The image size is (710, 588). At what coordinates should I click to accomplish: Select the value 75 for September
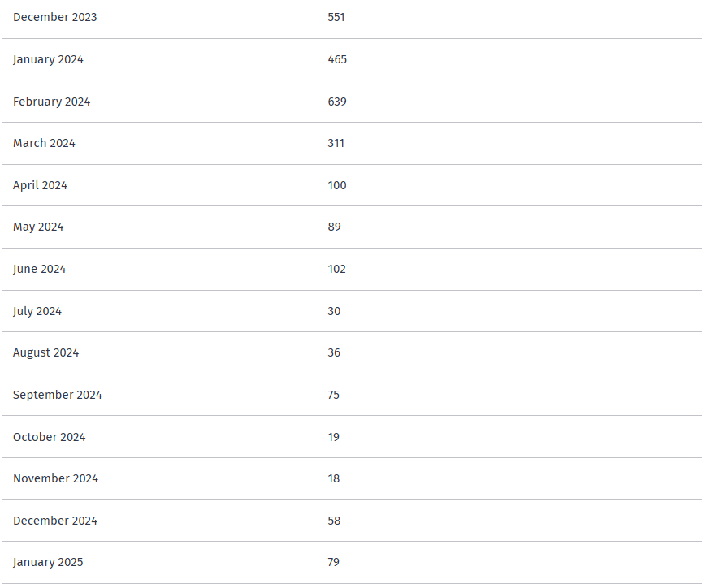pyautogui.click(x=334, y=395)
